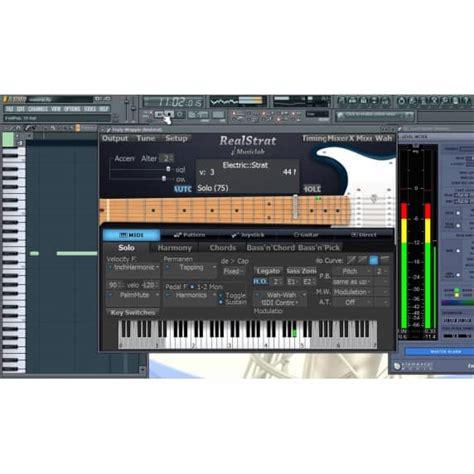
Task: Select the first velocity curve icon
Action: click(351, 260)
